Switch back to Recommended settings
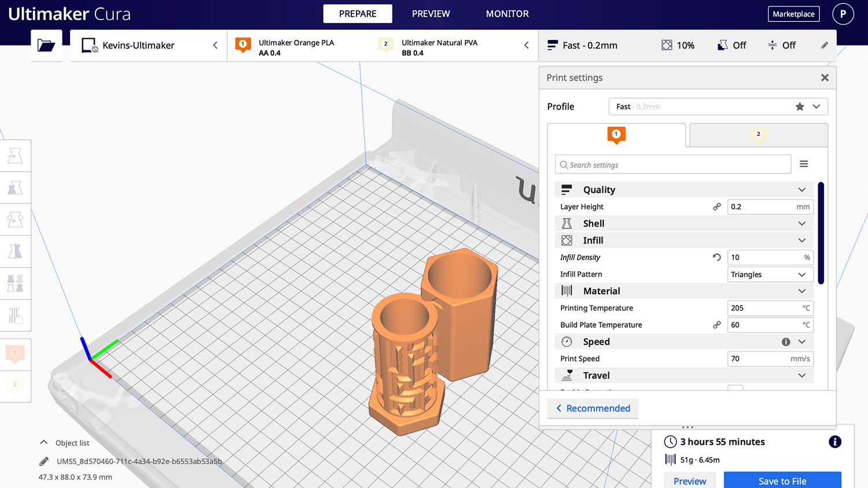 click(593, 408)
